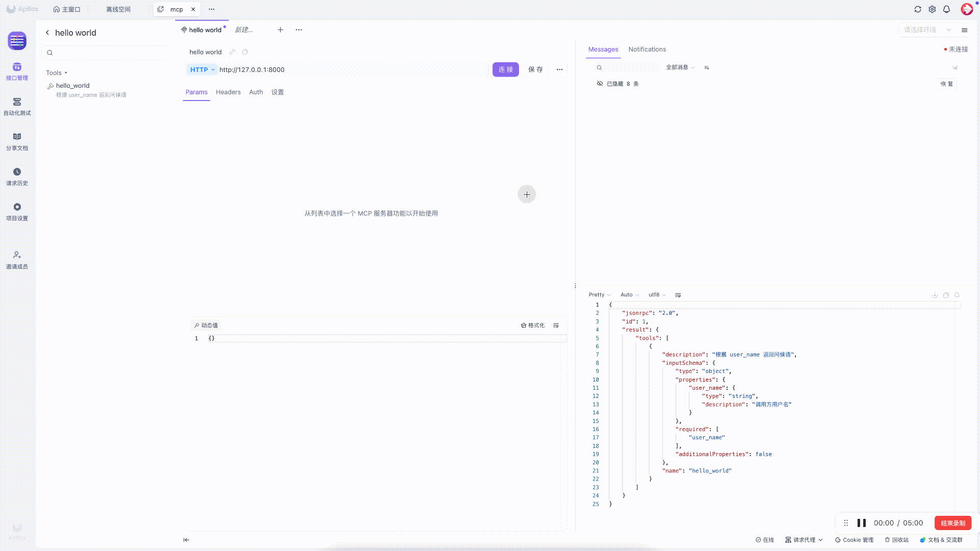980x551 pixels.
Task: Open request history (请求历史) sidebar icon
Action: tap(17, 177)
